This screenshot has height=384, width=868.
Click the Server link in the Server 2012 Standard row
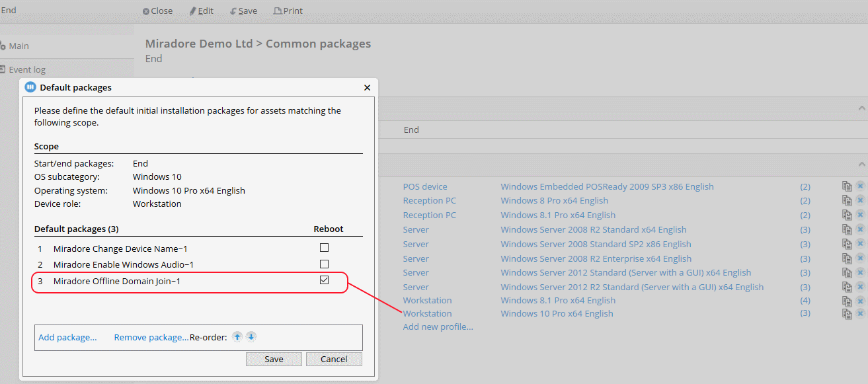tap(416, 272)
